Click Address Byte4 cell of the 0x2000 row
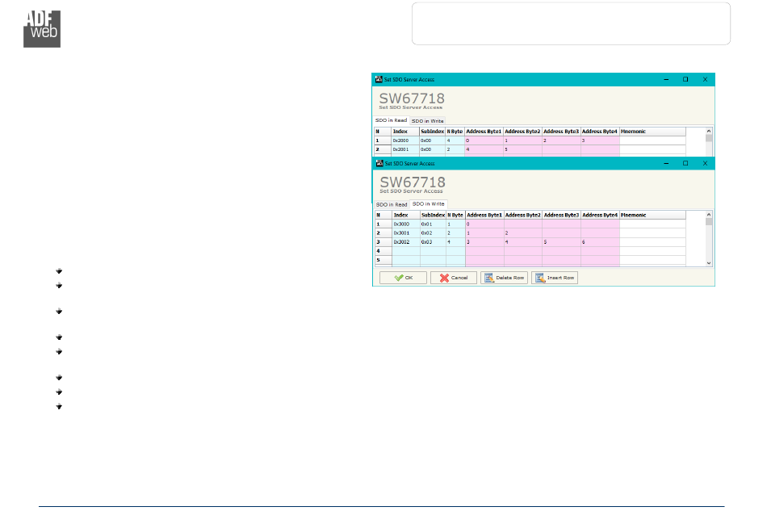Screen dimensions: 767x532 coord(600,140)
